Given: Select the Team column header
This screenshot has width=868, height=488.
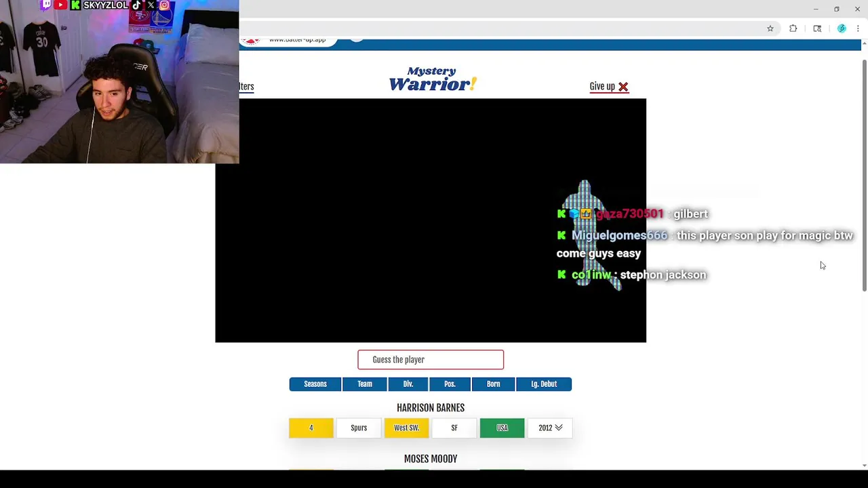Looking at the screenshot, I should tap(365, 384).
